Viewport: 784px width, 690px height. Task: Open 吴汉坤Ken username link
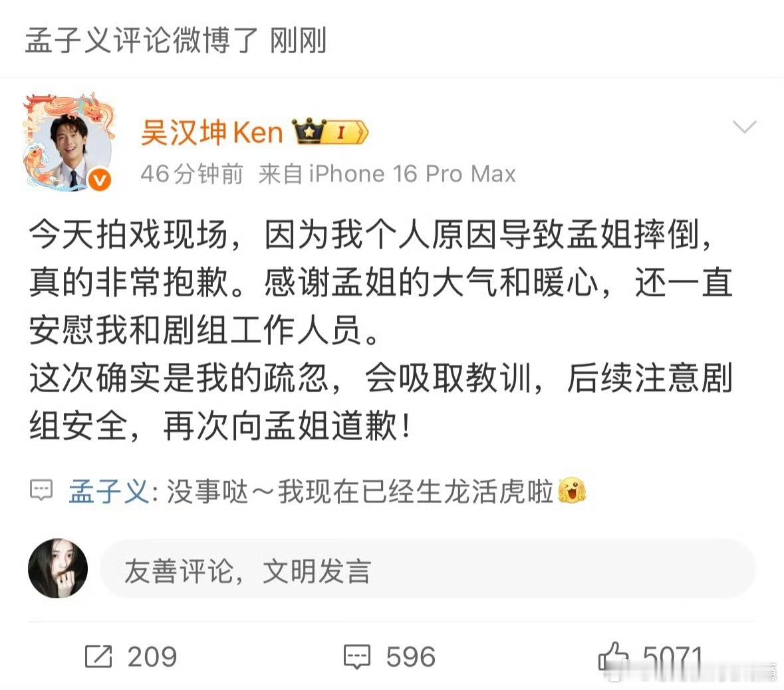point(212,132)
